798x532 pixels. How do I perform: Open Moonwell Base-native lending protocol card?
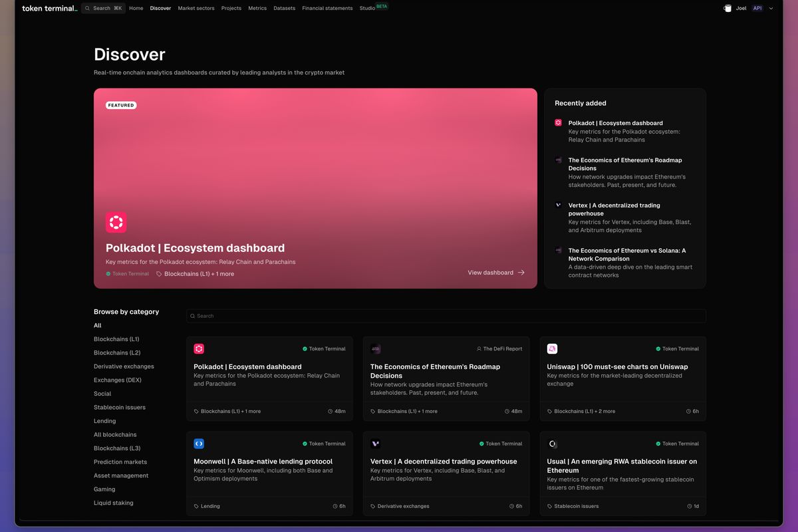click(x=263, y=462)
